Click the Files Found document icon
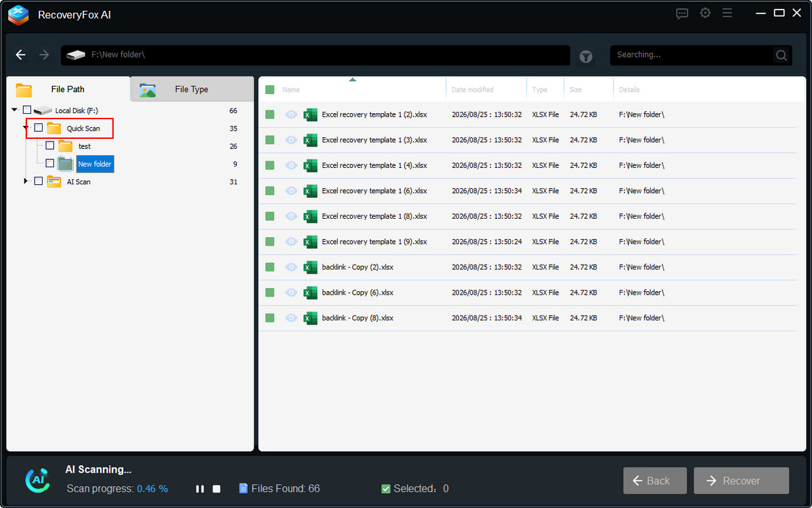The width and height of the screenshot is (812, 508). tap(244, 488)
